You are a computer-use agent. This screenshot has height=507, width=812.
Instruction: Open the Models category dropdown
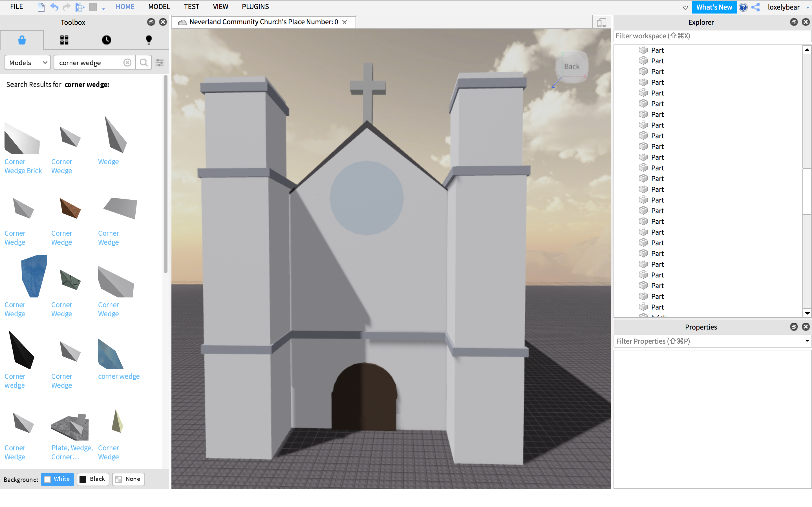pyautogui.click(x=28, y=63)
